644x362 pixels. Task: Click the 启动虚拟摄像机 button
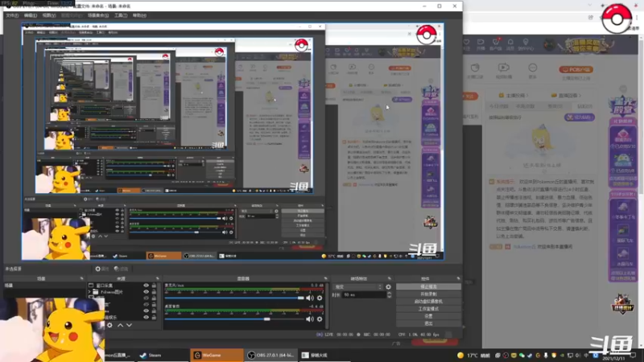click(x=428, y=301)
